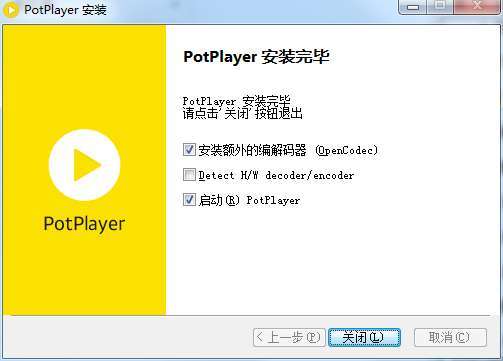Image resolution: width=503 pixels, height=361 pixels.
Task: Enable the Detect H/W decoder/encoder checkbox
Action: [x=189, y=174]
